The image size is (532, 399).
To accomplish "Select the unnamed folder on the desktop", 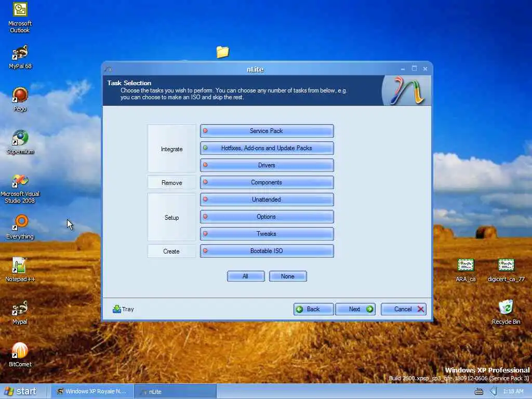I will pos(222,52).
